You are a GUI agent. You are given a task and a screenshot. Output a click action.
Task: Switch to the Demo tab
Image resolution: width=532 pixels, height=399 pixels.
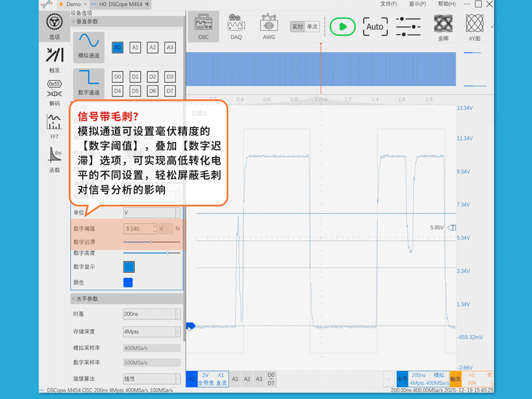tap(73, 4)
